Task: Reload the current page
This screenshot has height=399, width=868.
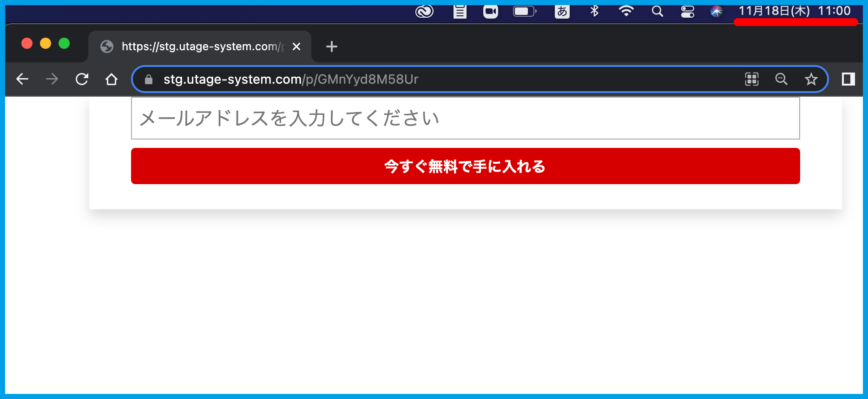Action: (x=82, y=79)
